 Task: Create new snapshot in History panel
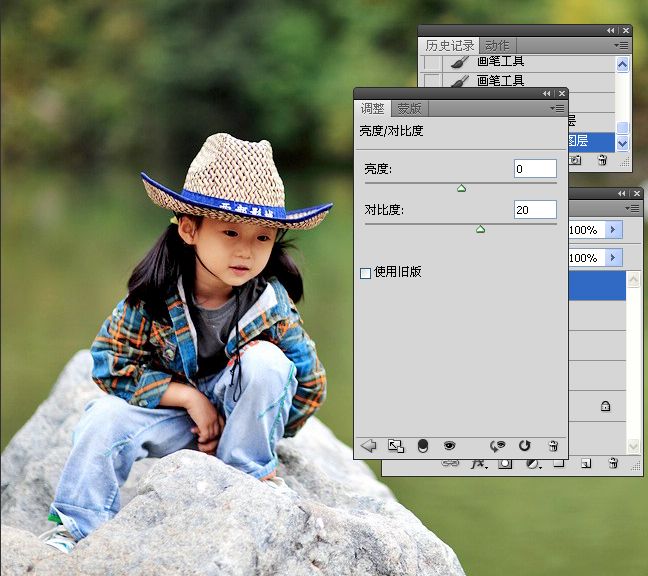(575, 159)
